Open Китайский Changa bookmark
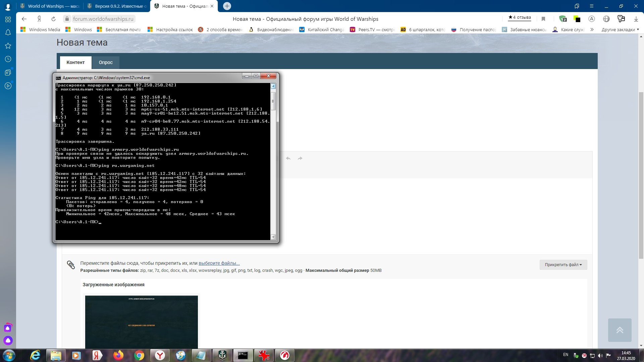Viewport: 644px width, 362px height. pos(322,29)
